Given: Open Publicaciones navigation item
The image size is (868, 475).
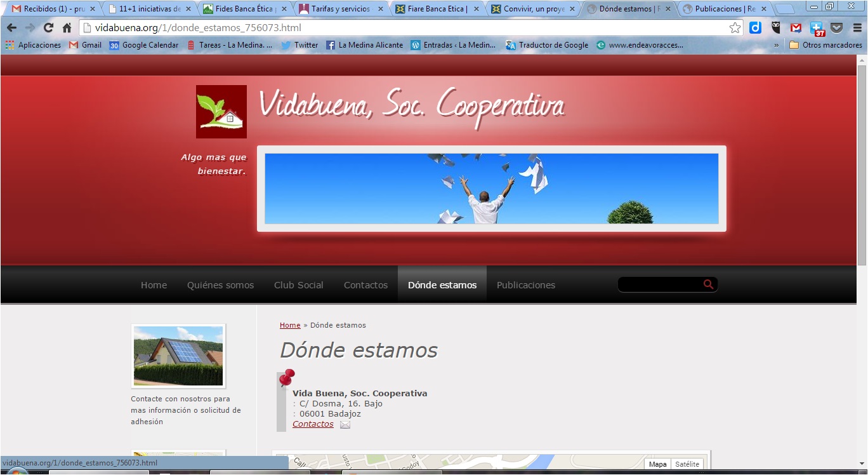Looking at the screenshot, I should pos(526,285).
